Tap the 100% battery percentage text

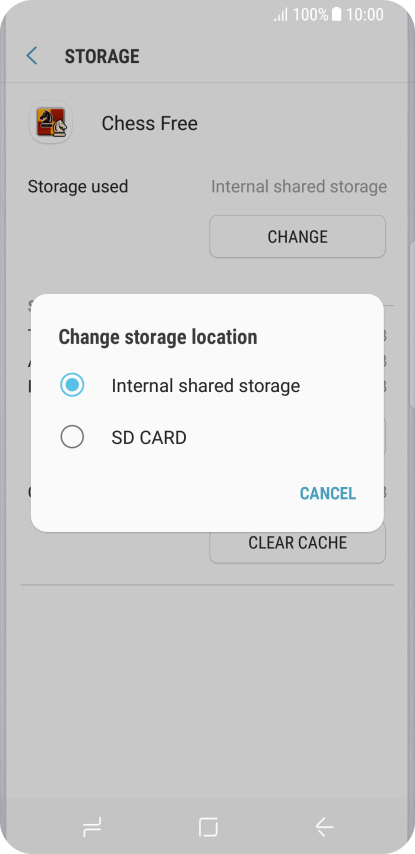[x=310, y=15]
